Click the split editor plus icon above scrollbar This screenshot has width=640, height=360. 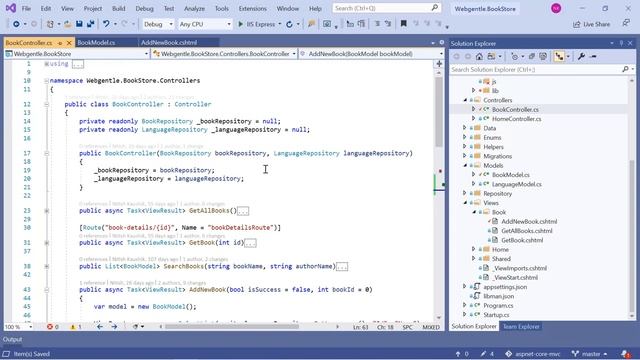pos(439,64)
